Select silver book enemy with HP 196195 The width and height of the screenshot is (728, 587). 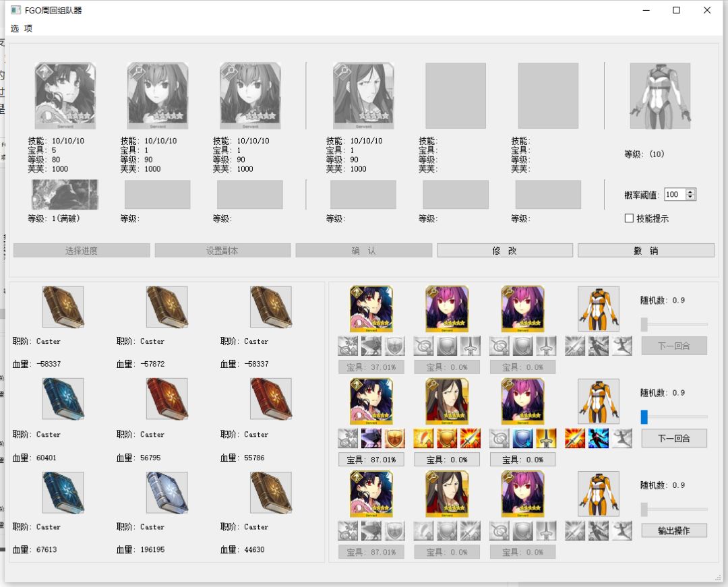click(167, 493)
